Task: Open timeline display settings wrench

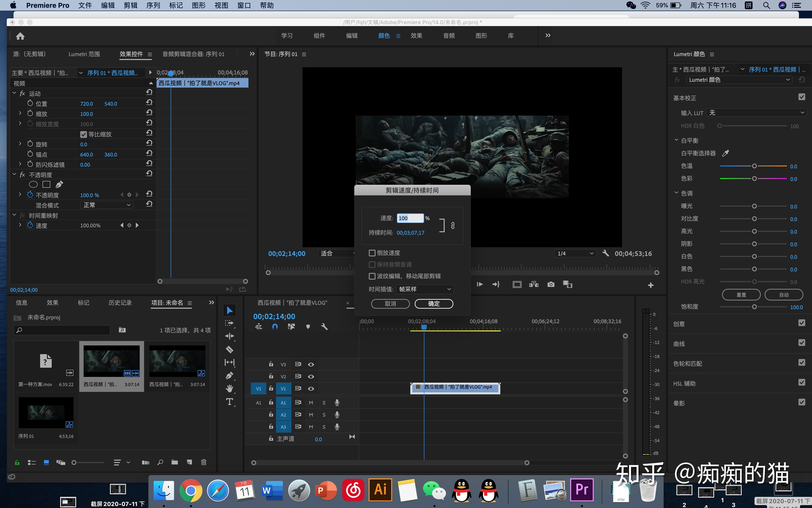Action: [x=324, y=327]
